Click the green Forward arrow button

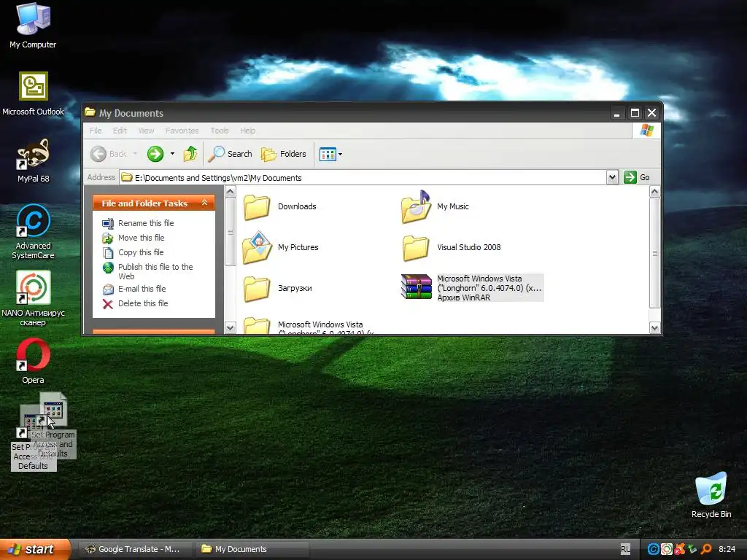[155, 154]
